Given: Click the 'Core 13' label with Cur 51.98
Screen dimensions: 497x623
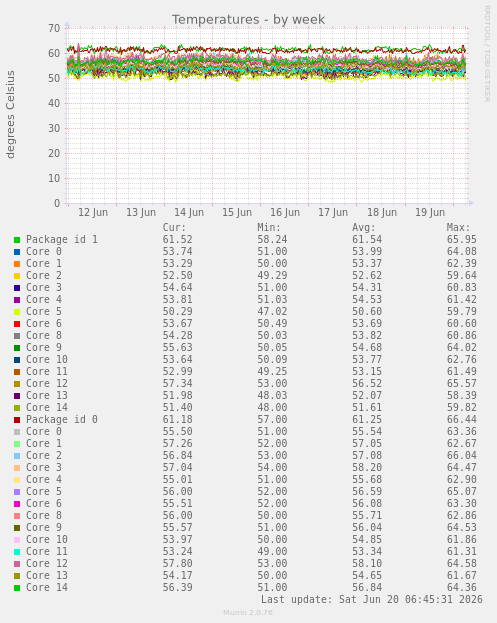Looking at the screenshot, I should click(x=47, y=396).
